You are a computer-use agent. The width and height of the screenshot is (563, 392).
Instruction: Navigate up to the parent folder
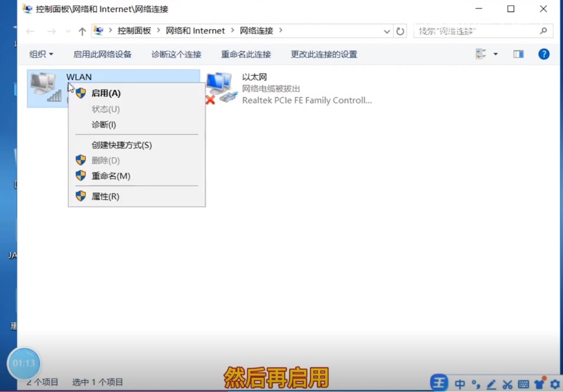click(82, 31)
